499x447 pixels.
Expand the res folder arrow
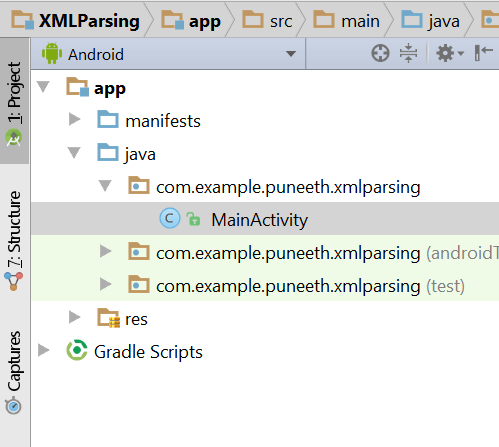(75, 317)
